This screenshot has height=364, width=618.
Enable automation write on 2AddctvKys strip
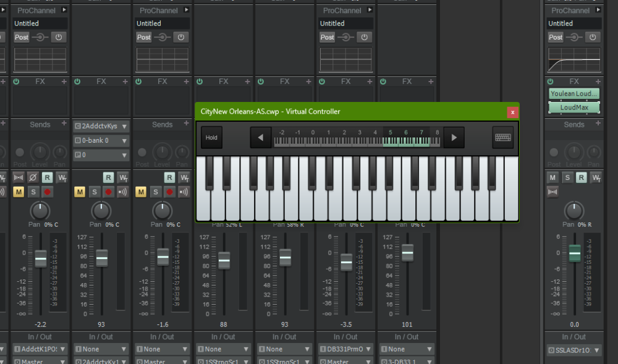123,177
